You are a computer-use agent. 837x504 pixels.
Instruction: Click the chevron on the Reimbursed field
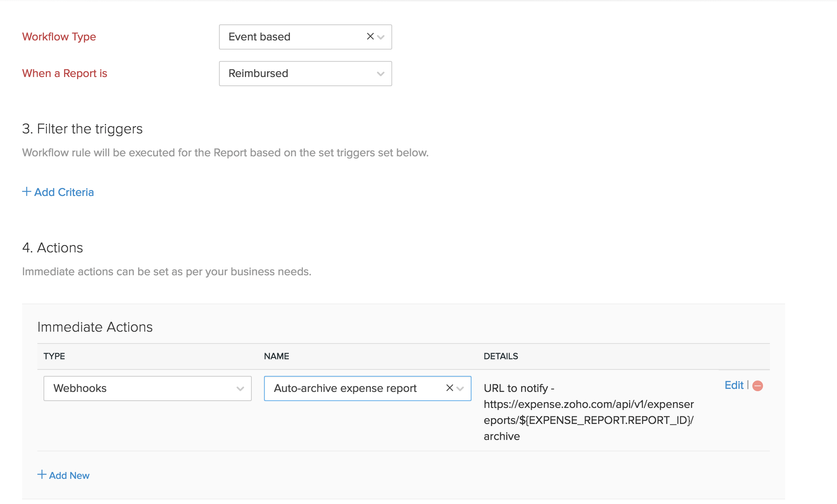pos(380,74)
